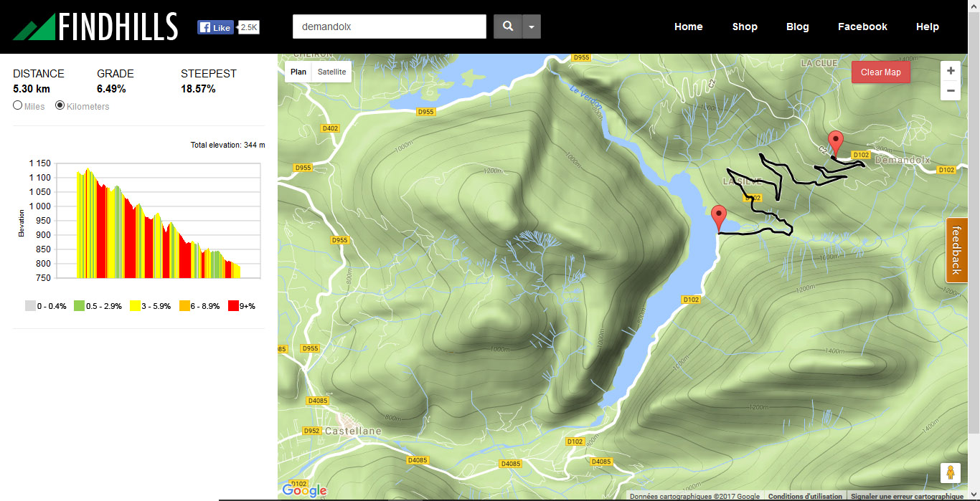Screen dimensions: 980x501
Task: Click the Facebook Like button
Action: [216, 27]
